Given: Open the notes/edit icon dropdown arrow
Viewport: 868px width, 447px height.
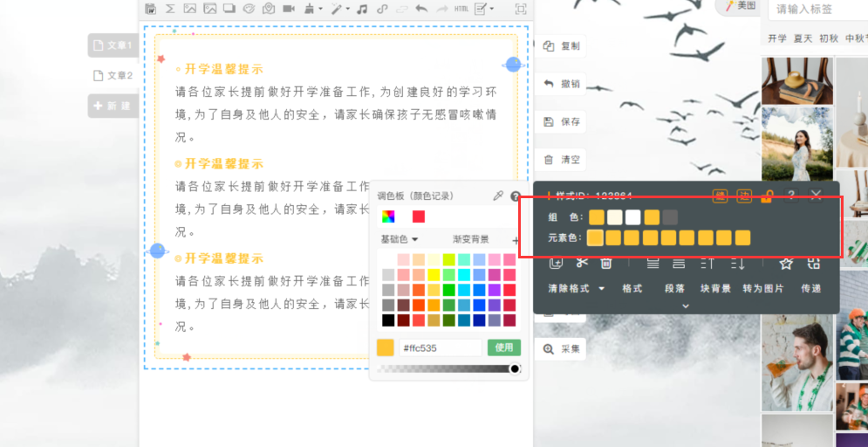Looking at the screenshot, I should [491, 9].
